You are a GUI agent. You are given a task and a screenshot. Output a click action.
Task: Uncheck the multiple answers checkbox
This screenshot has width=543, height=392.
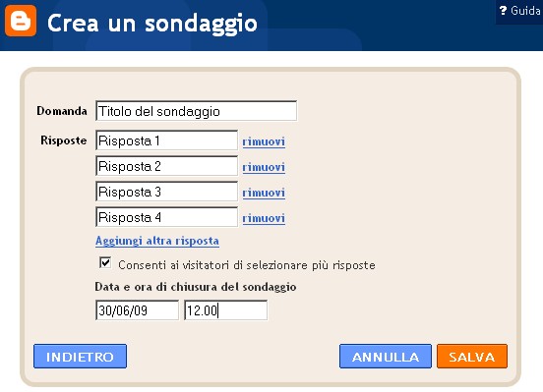coord(105,262)
